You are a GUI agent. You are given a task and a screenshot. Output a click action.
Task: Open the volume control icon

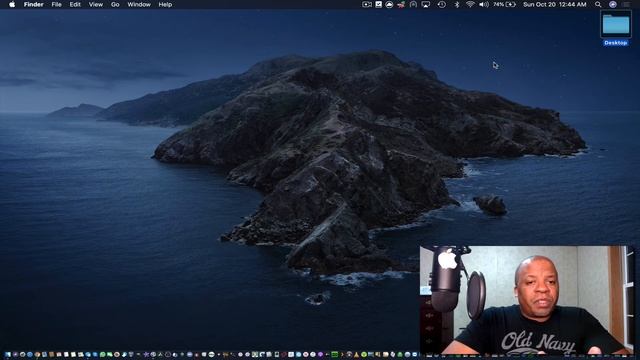pyautogui.click(x=484, y=4)
